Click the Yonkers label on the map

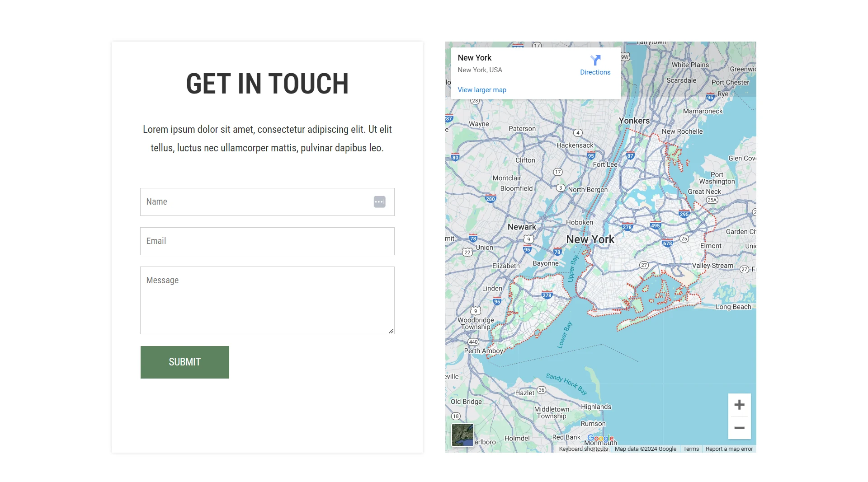[x=634, y=121]
